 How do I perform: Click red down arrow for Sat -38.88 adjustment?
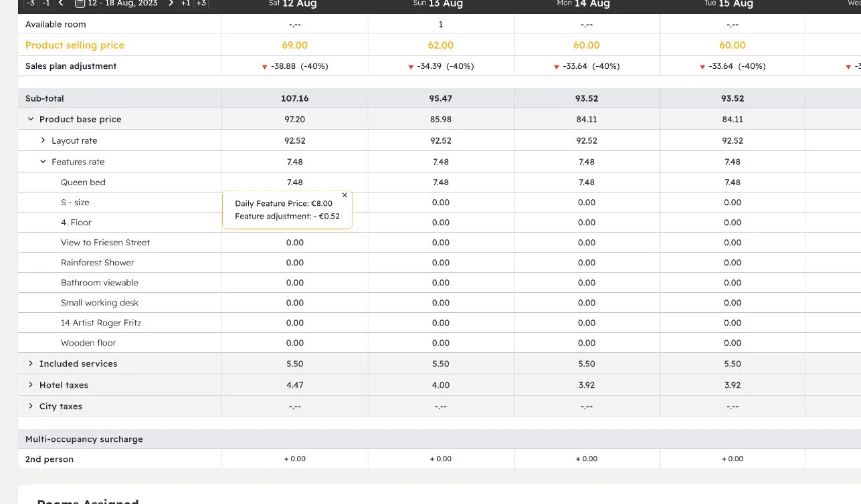click(265, 67)
